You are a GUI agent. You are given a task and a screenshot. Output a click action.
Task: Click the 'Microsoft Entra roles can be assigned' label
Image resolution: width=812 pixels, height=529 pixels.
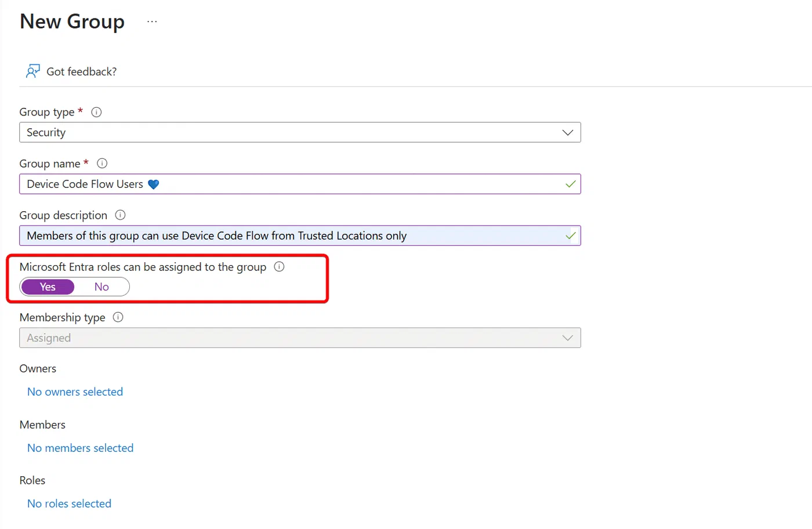click(x=143, y=267)
